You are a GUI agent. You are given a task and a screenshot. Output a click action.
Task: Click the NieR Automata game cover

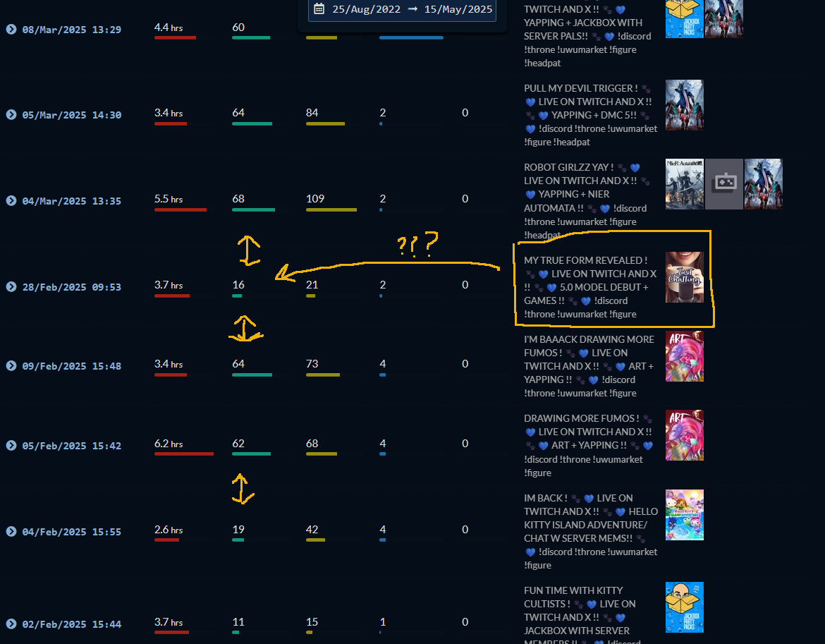click(x=685, y=184)
